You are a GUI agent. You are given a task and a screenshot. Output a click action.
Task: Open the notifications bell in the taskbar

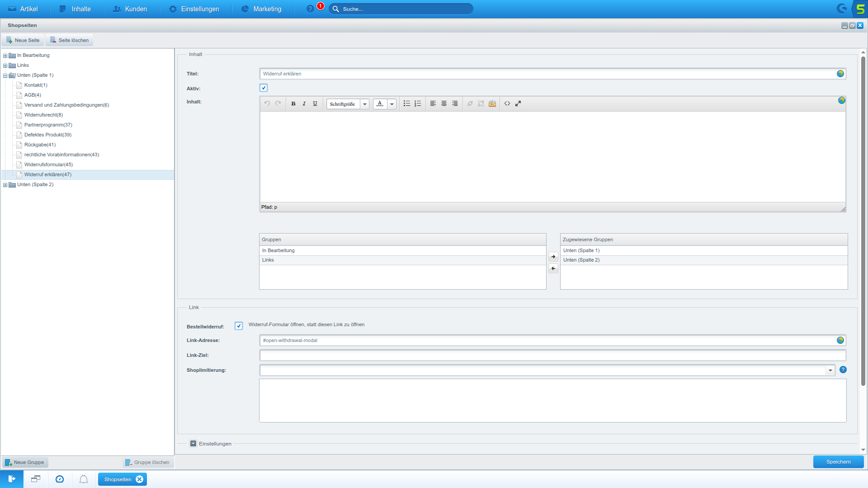84,479
